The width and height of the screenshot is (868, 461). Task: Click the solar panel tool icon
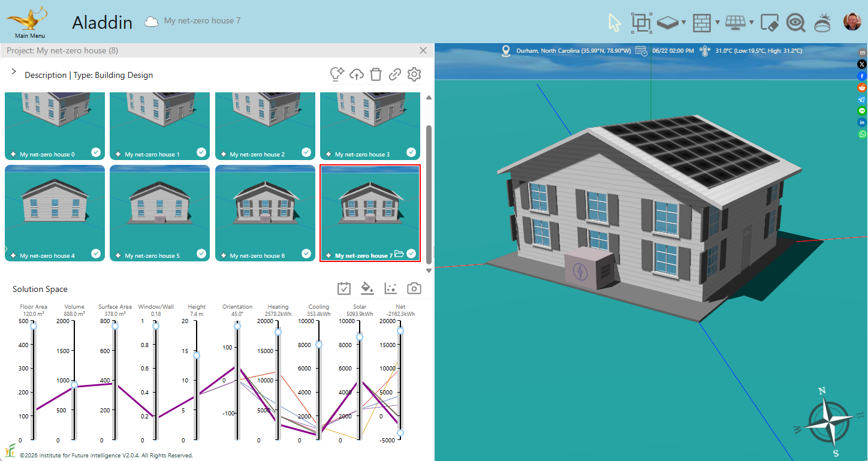(x=735, y=23)
